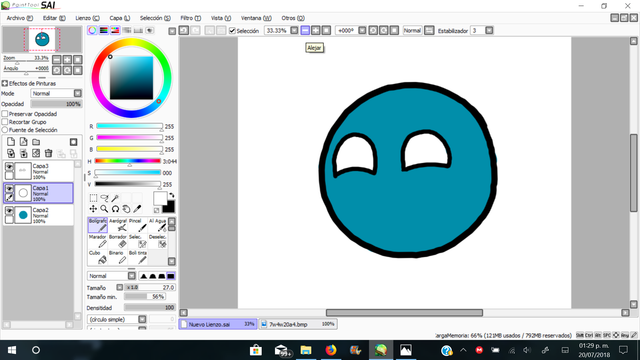This screenshot has height=360, width=640.
Task: Adjust the layer Opacidad slider
Action: tap(56, 104)
